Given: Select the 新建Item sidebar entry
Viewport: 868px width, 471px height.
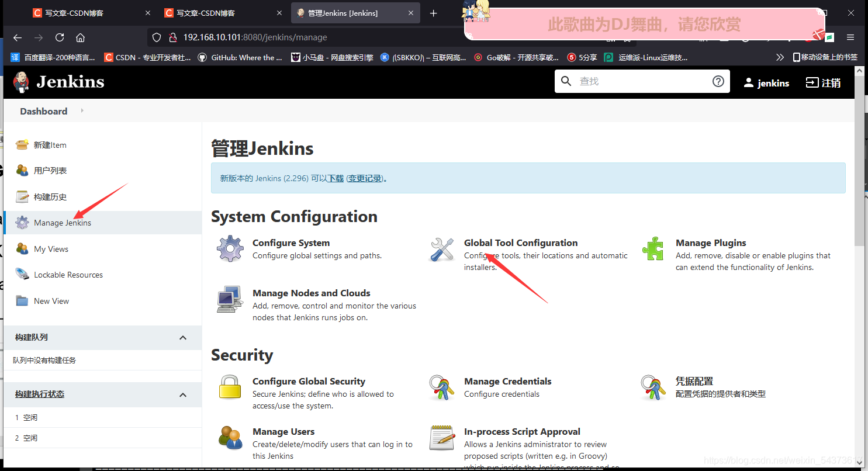Looking at the screenshot, I should point(102,145).
